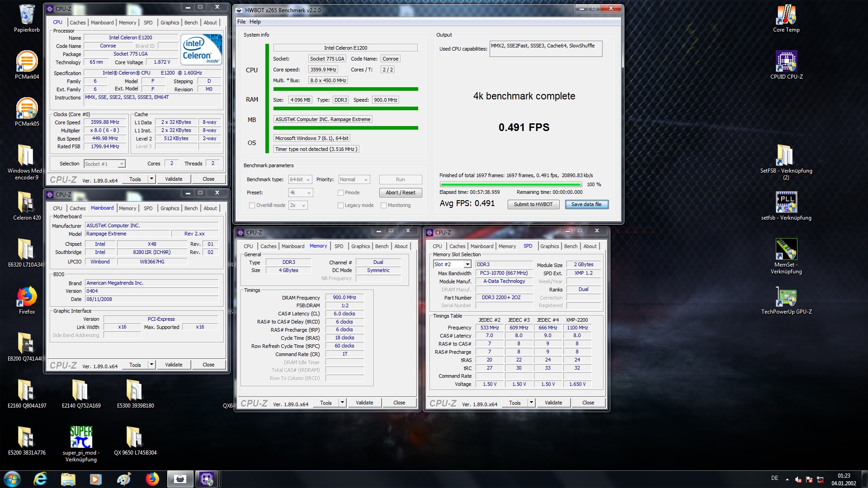Open the QX 9650 L745B304 folder
The image size is (868, 488).
pyautogui.click(x=135, y=441)
